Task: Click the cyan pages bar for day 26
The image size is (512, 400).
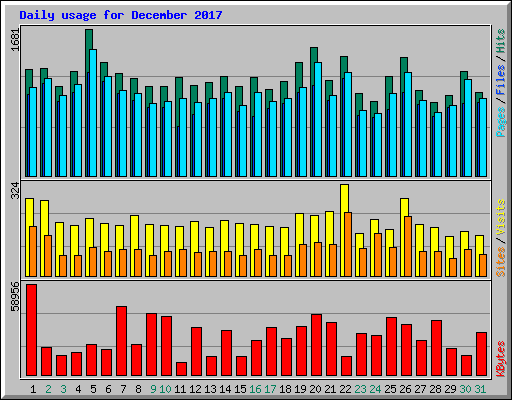Action: click(408, 124)
